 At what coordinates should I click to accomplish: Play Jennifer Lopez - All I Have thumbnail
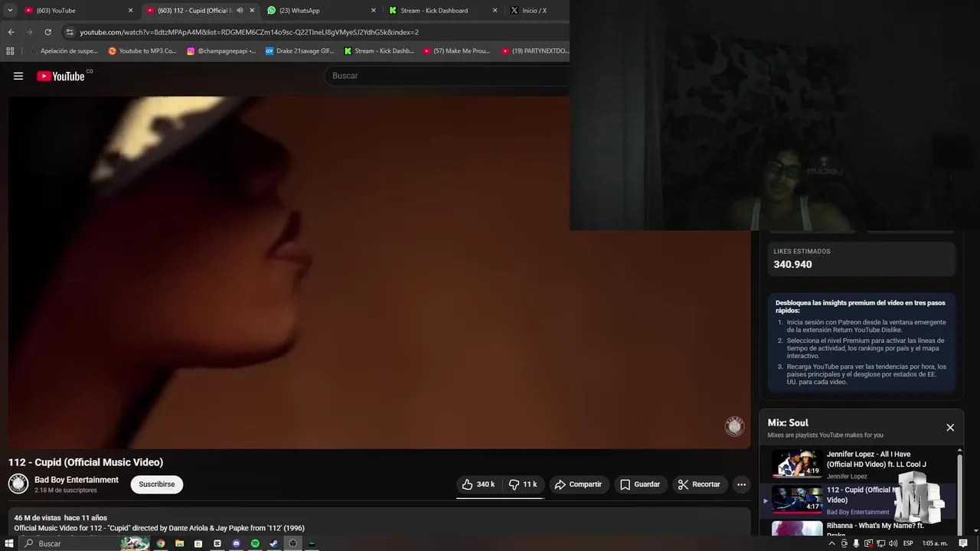click(x=797, y=464)
